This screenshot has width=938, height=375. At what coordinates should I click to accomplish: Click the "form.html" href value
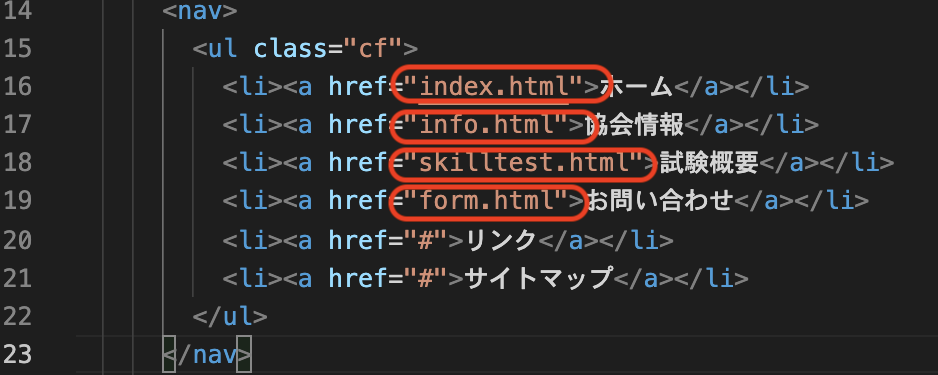coord(486,201)
